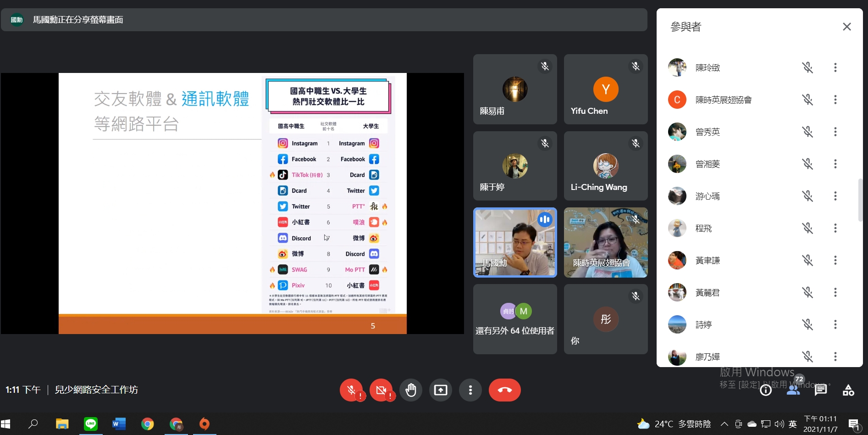Select the Yifu Chen video tile
Screen dimensions: 868x435
click(x=606, y=89)
